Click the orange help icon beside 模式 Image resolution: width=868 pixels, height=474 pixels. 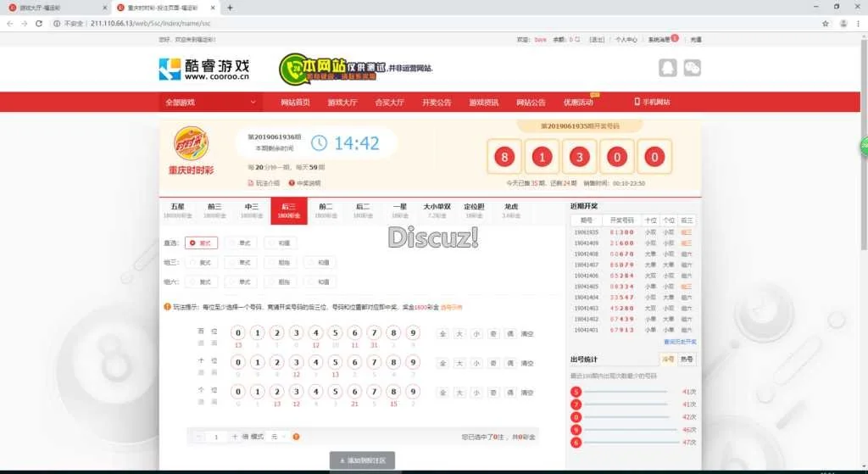tap(296, 437)
